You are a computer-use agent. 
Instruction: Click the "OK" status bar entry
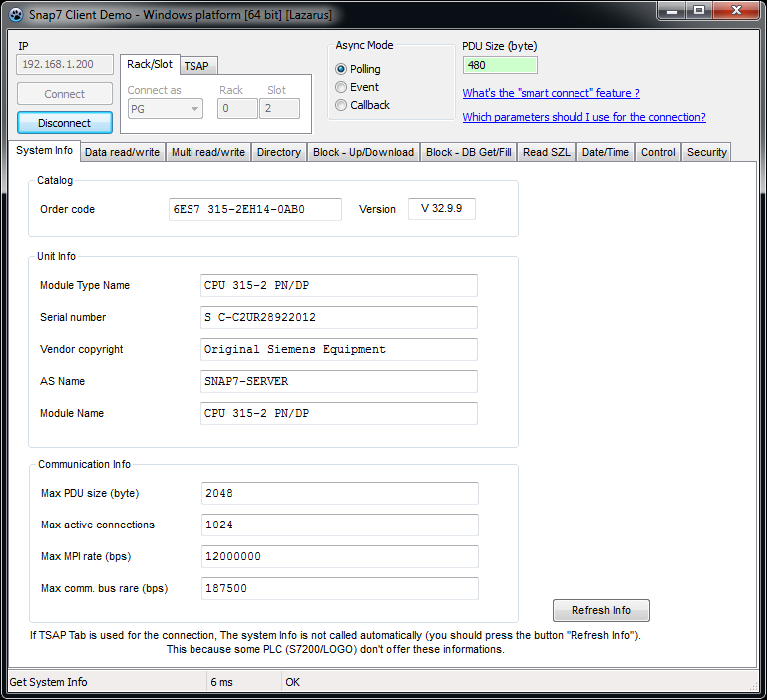[292, 682]
